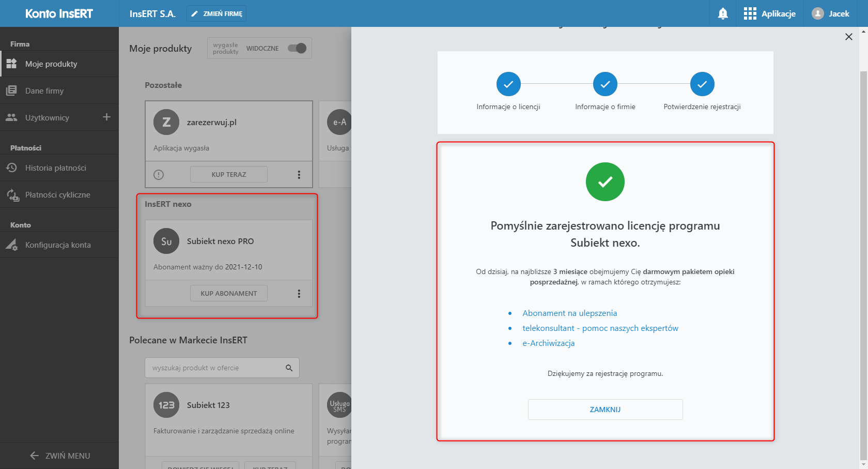This screenshot has height=469, width=868.
Task: Click the Subiekt 123 product icon
Action: (166, 405)
